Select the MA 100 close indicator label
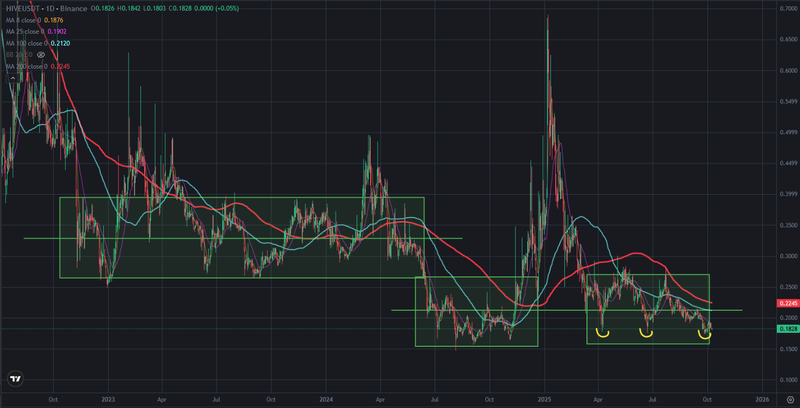The height and width of the screenshot is (408, 800). (x=28, y=44)
